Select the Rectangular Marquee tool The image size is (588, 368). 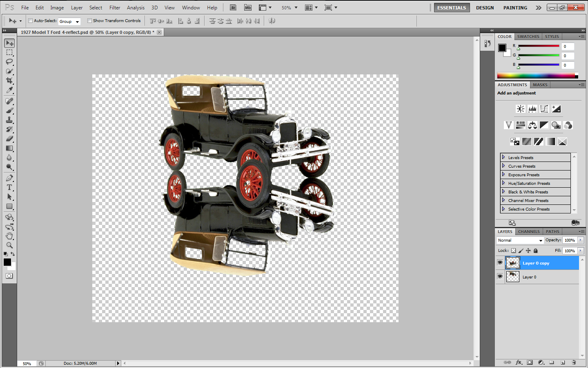[x=9, y=52]
